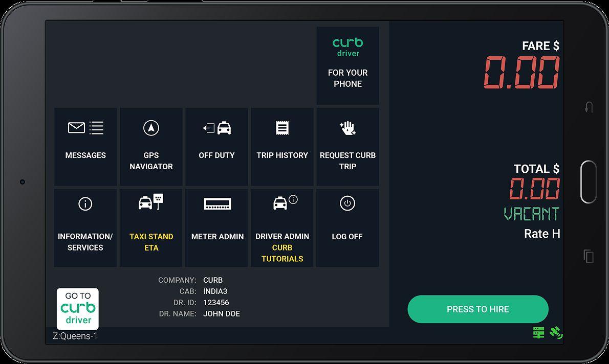Click the Curb Tutorials yellow label

(282, 253)
